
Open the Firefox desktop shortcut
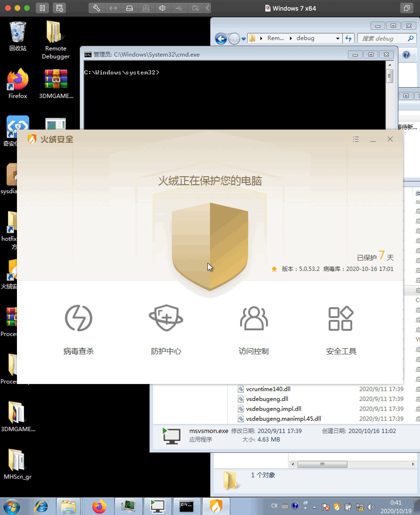pyautogui.click(x=18, y=84)
